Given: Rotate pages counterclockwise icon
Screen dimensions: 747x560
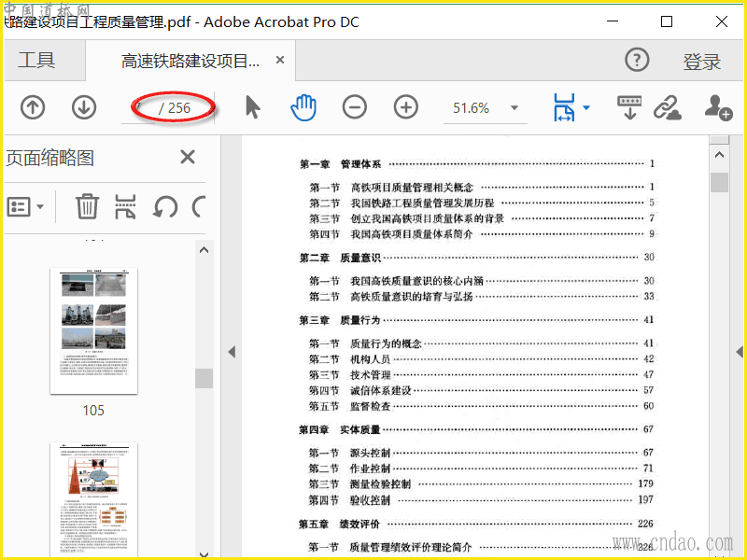Looking at the screenshot, I should [165, 206].
